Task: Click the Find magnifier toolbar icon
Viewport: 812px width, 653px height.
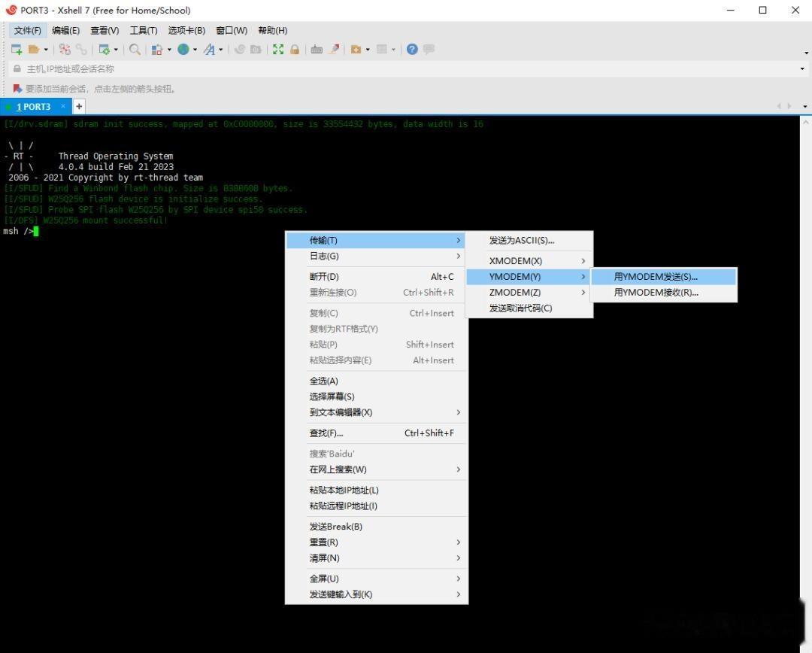Action: point(135,49)
